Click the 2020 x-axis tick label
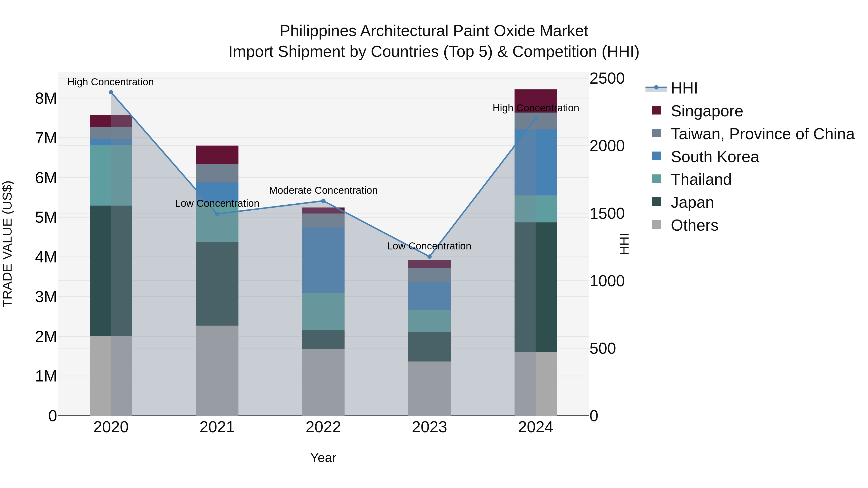868x488 pixels. (111, 427)
